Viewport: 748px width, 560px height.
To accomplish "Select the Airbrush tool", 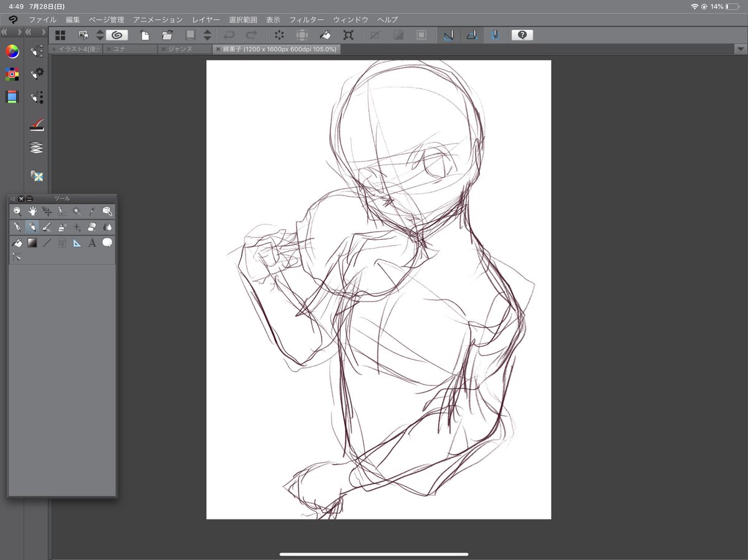I will pyautogui.click(x=62, y=227).
